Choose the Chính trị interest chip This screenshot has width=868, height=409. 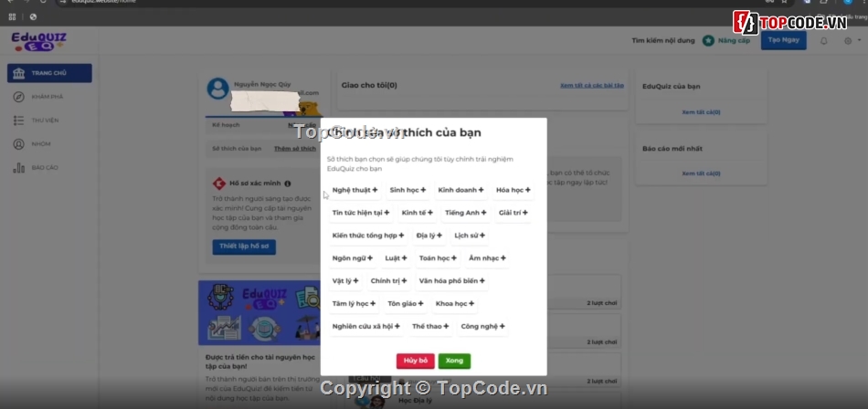coord(388,281)
